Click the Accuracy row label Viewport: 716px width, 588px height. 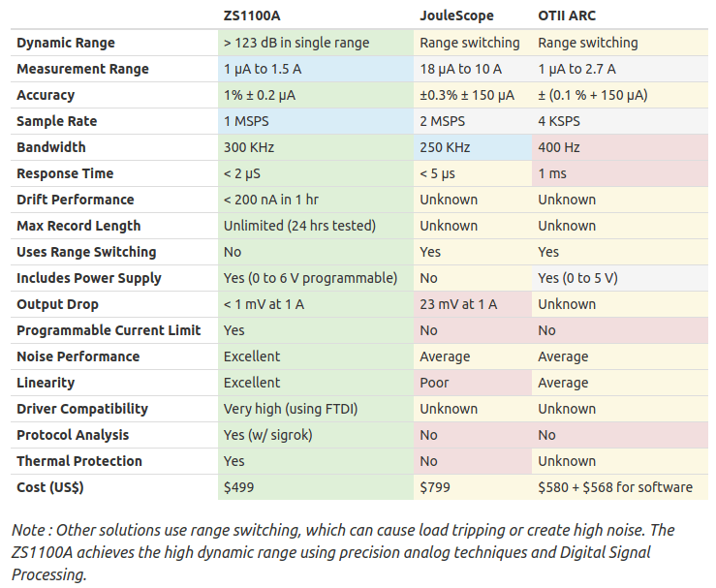(x=46, y=95)
